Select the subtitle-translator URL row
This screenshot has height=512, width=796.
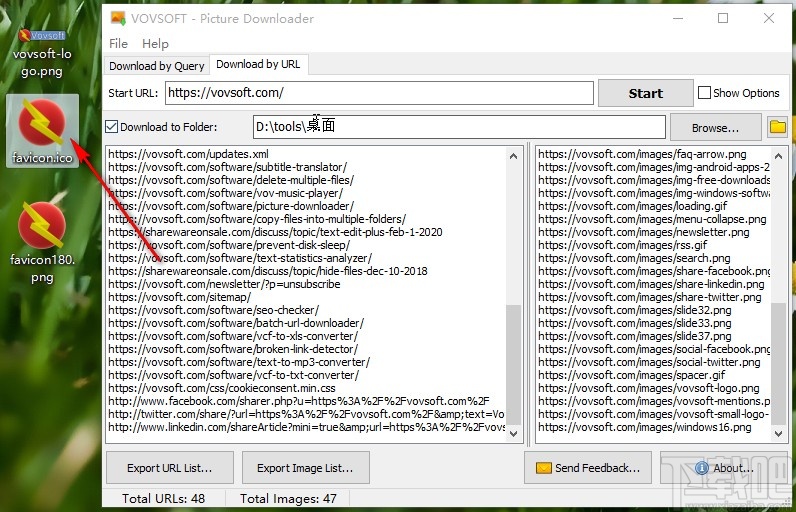pyautogui.click(x=306, y=167)
